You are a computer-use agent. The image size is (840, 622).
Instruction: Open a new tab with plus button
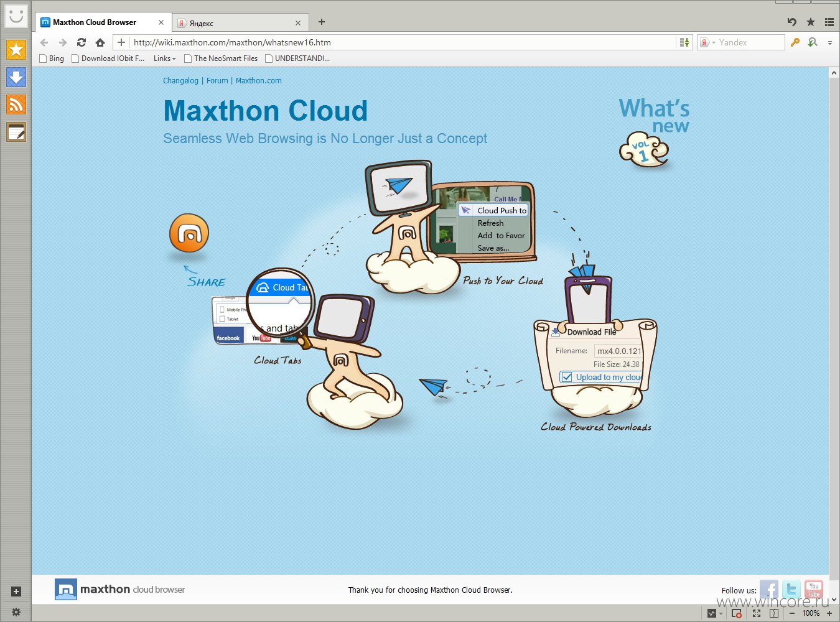[322, 22]
